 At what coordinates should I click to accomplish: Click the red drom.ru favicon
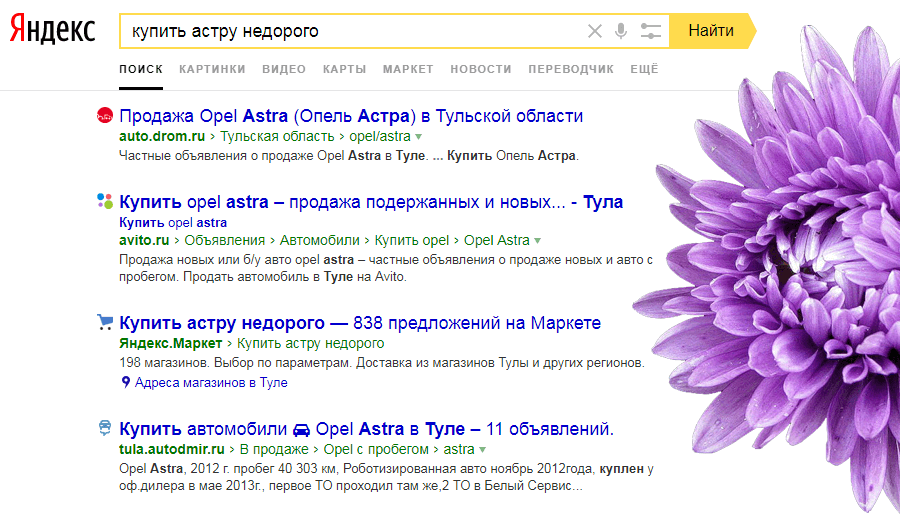coord(103,116)
